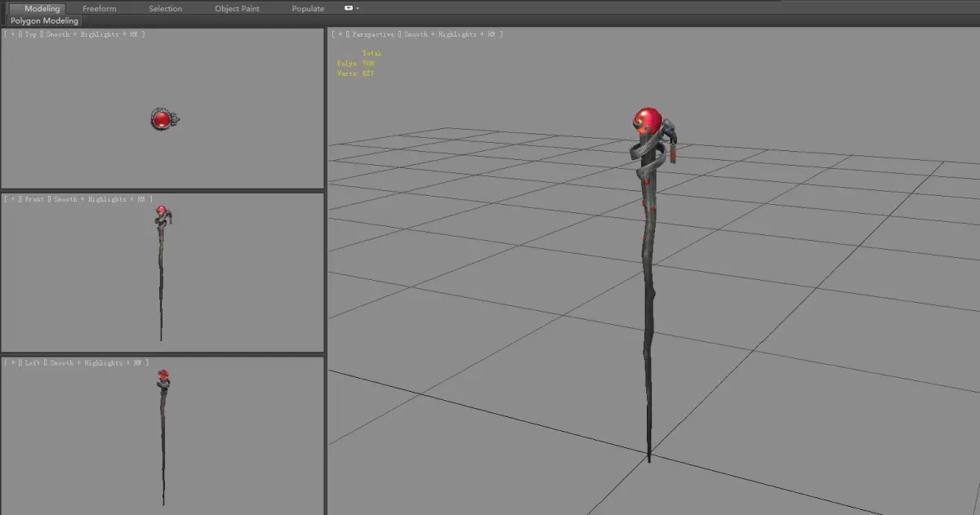980x515 pixels.
Task: Open the [+] menu of the Perspective viewport
Action: pos(341,34)
